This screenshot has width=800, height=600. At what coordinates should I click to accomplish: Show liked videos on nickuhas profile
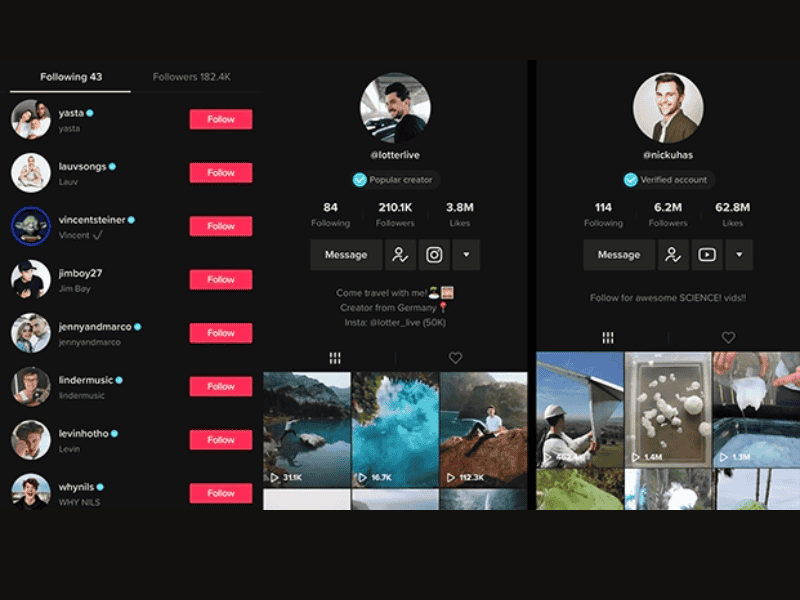728,338
